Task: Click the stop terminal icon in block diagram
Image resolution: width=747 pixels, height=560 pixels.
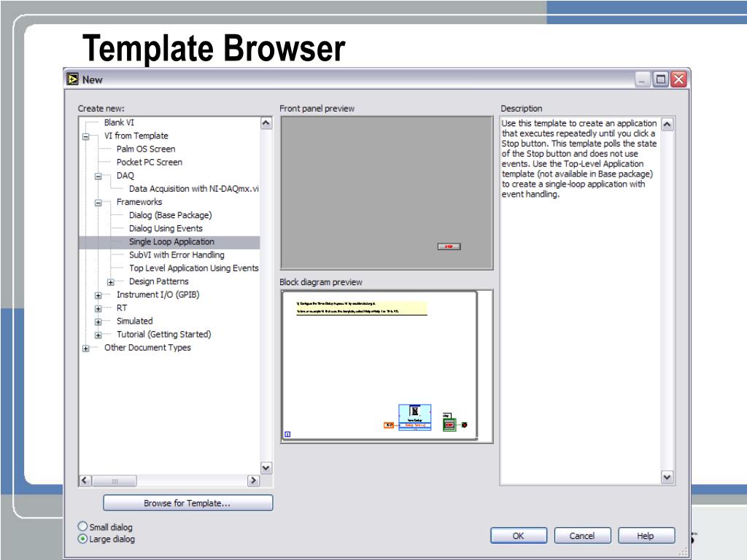Action: click(x=449, y=424)
